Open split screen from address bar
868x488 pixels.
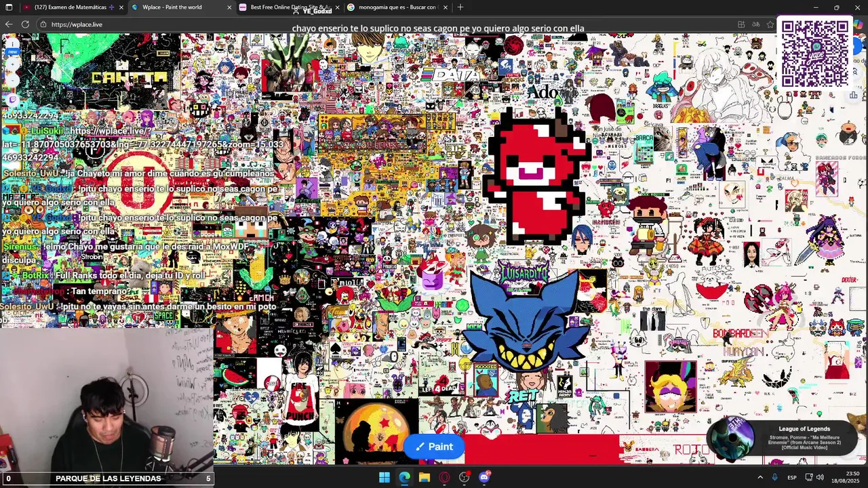tap(741, 24)
